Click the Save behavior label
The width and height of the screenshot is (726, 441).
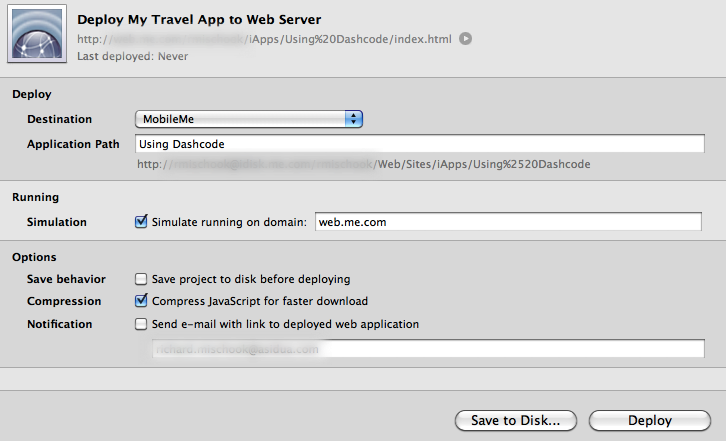[66, 279]
